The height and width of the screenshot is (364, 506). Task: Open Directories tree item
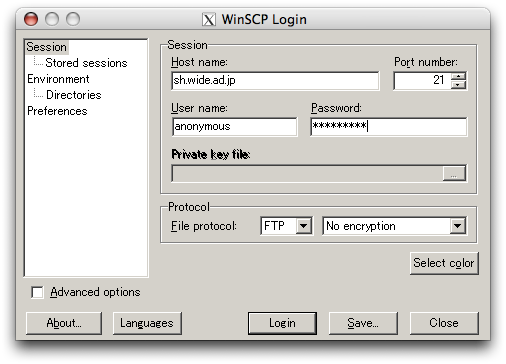[x=74, y=95]
